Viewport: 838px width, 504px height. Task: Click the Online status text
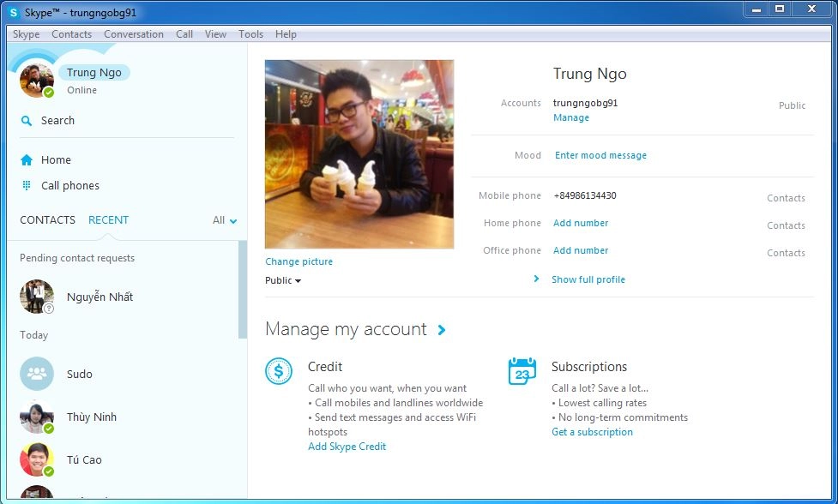[x=81, y=90]
